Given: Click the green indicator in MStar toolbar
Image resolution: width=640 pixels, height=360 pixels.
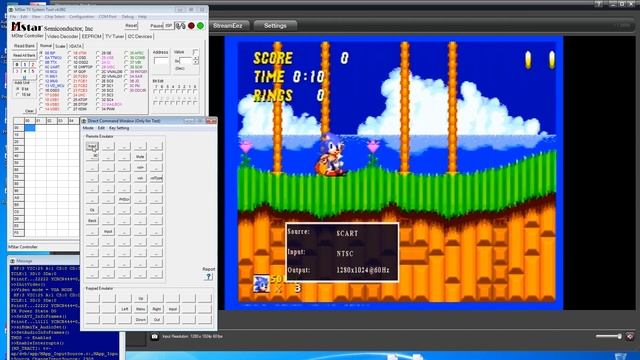Looking at the screenshot, I should tap(200, 26).
